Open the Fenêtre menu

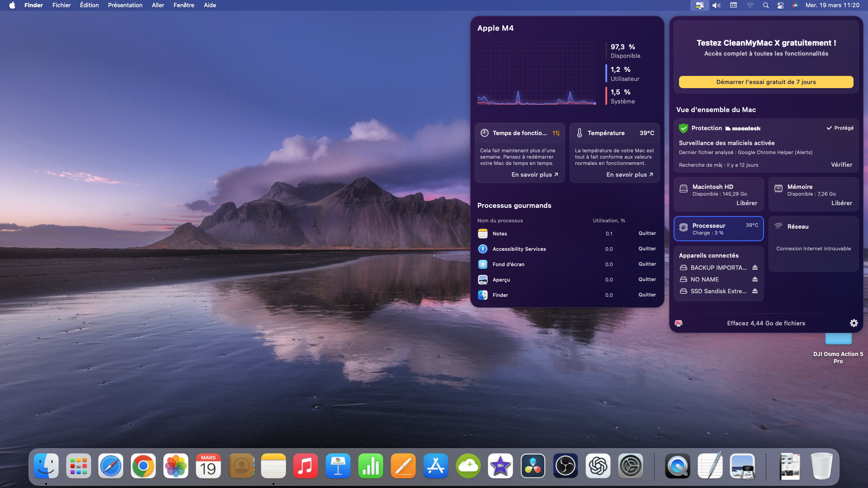184,5
